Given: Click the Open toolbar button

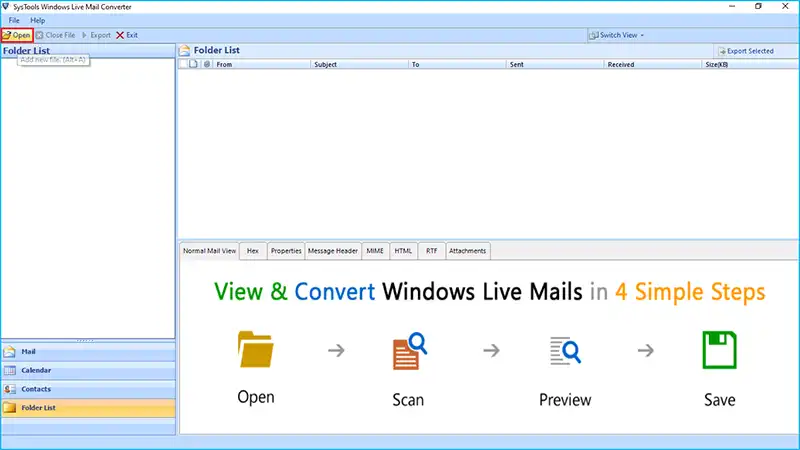Looking at the screenshot, I should click(17, 35).
